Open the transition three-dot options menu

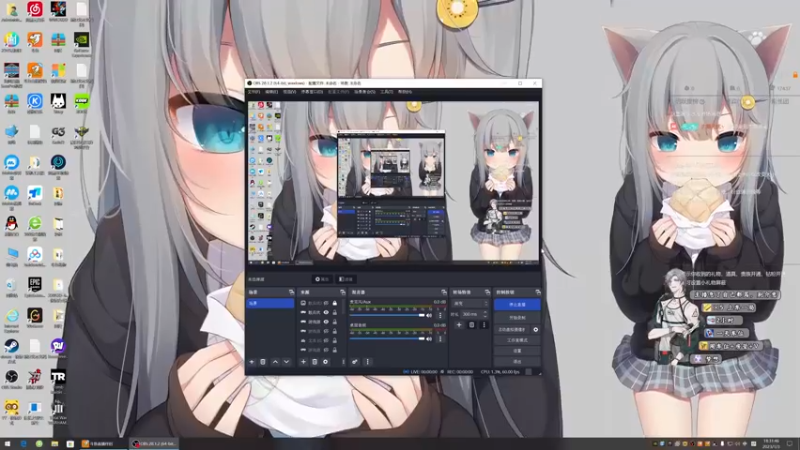click(x=484, y=324)
